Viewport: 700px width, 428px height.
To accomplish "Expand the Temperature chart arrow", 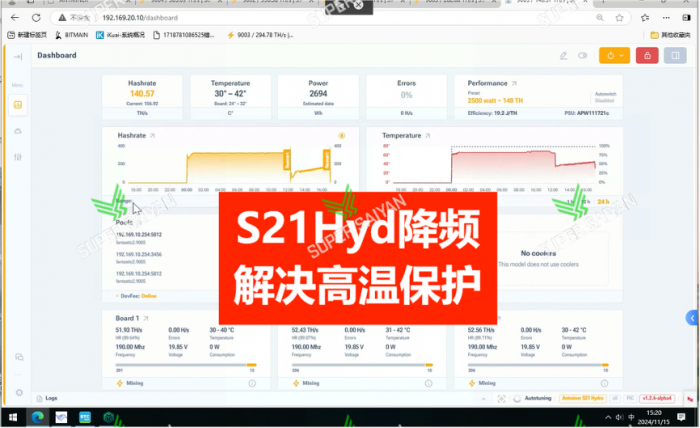I will click(x=428, y=136).
